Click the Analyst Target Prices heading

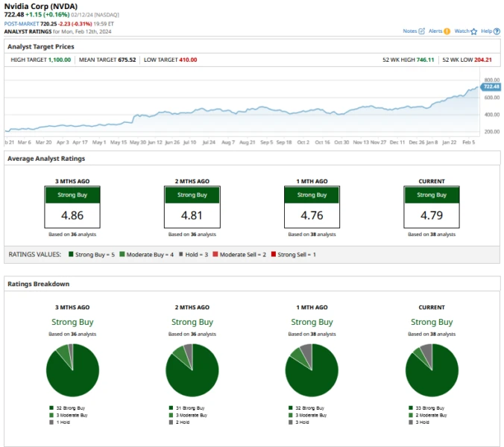pos(41,46)
